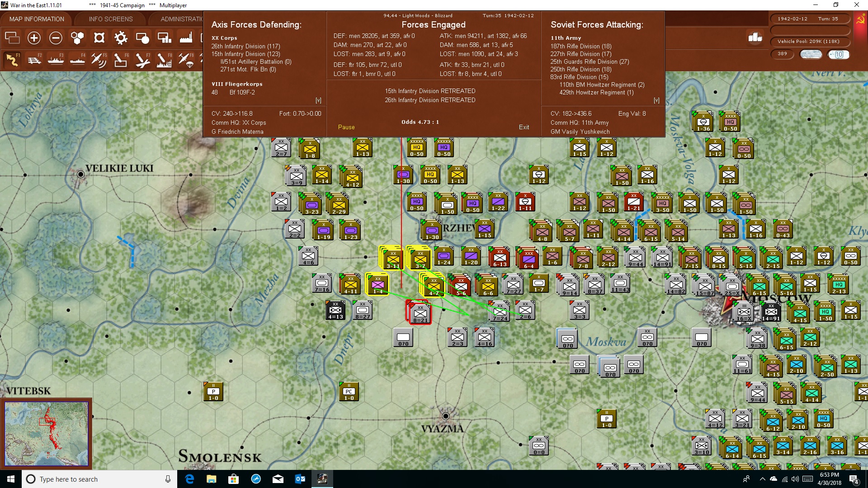Click the minimap overview thumbnail
This screenshot has width=868, height=488.
[46, 434]
